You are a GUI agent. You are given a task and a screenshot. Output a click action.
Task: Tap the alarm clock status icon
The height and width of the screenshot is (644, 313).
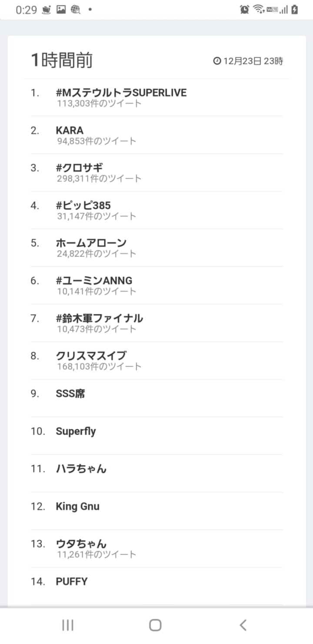[x=245, y=10]
